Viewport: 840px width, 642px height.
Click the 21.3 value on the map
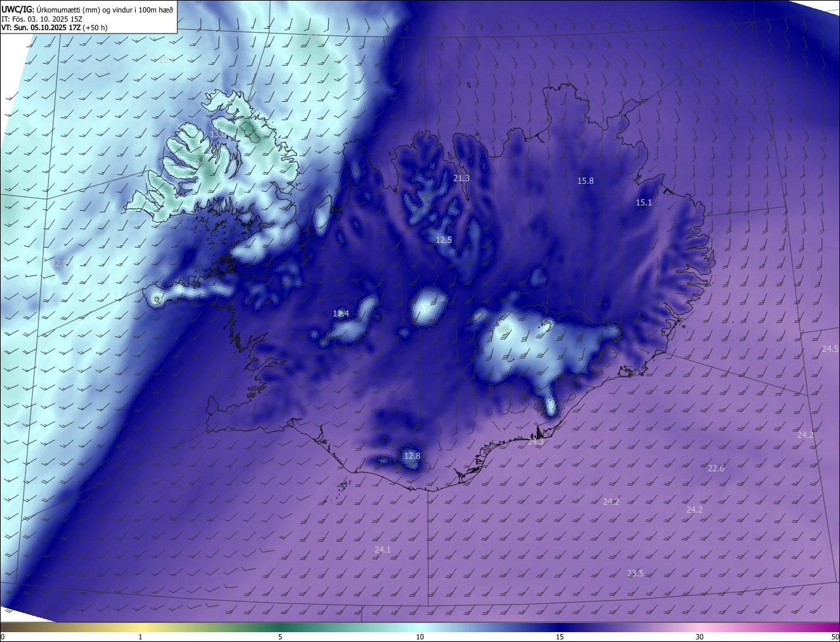pyautogui.click(x=461, y=178)
